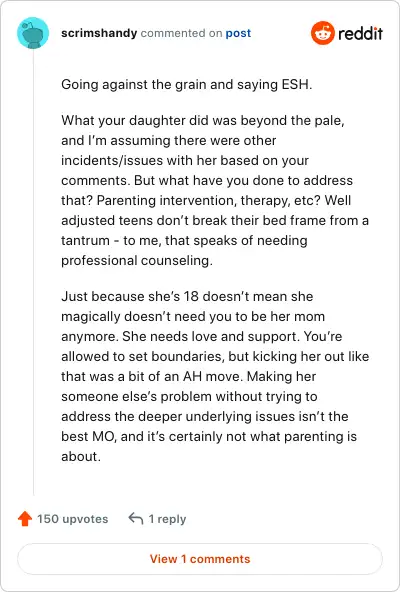The height and width of the screenshot is (592, 400).
Task: Open scrimshandy's teal avatar icon
Action: click(x=33, y=33)
